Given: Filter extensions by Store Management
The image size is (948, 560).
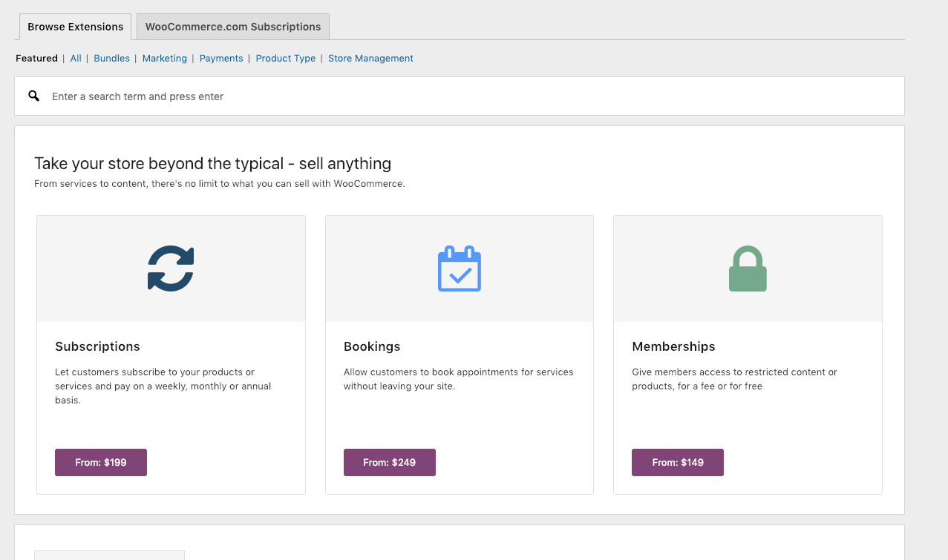Looking at the screenshot, I should [370, 59].
